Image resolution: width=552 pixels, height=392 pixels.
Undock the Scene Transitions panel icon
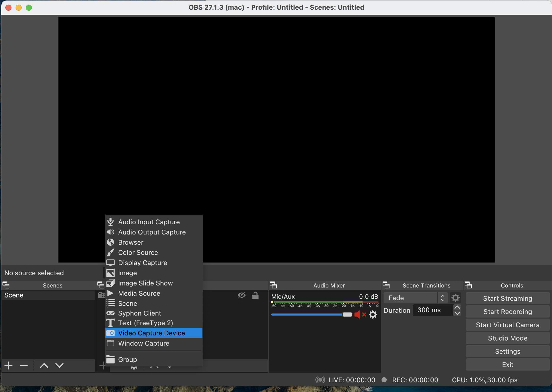(386, 285)
